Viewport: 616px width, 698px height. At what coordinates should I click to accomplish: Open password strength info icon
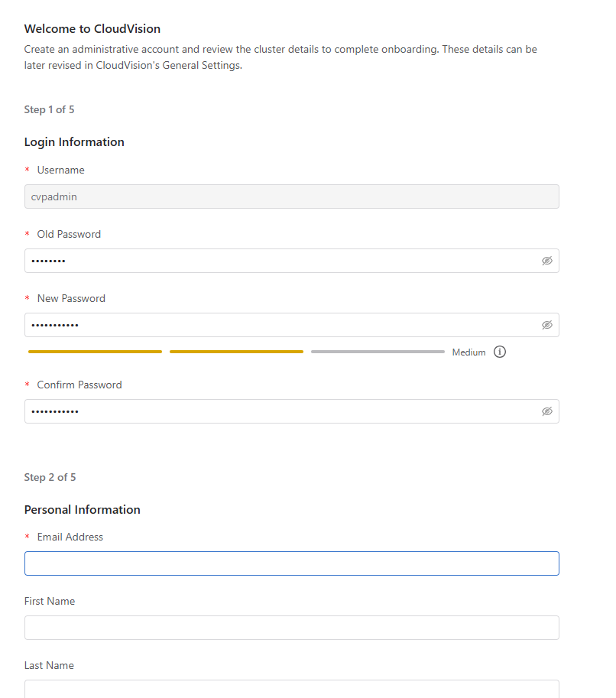(500, 352)
